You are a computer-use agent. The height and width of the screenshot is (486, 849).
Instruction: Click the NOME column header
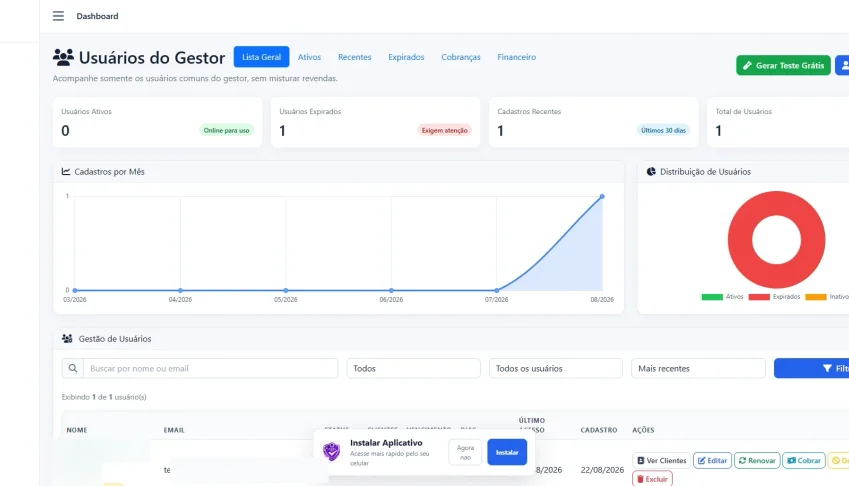coord(77,430)
